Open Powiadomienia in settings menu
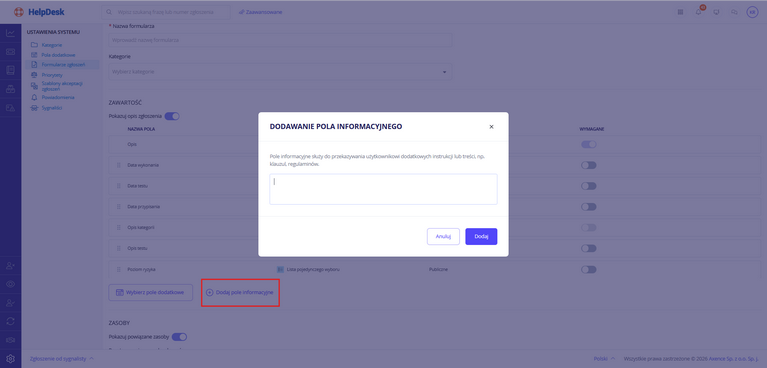 click(58, 97)
